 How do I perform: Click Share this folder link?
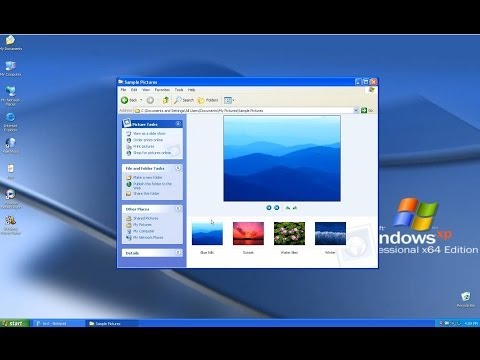[x=143, y=193]
